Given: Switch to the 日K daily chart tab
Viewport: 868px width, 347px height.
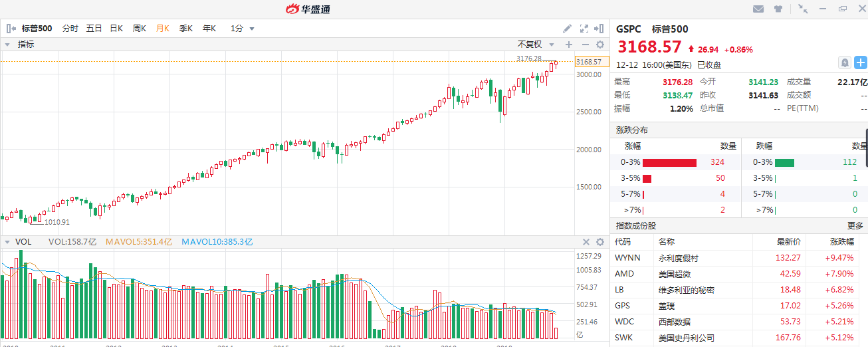Looking at the screenshot, I should pyautogui.click(x=116, y=29).
